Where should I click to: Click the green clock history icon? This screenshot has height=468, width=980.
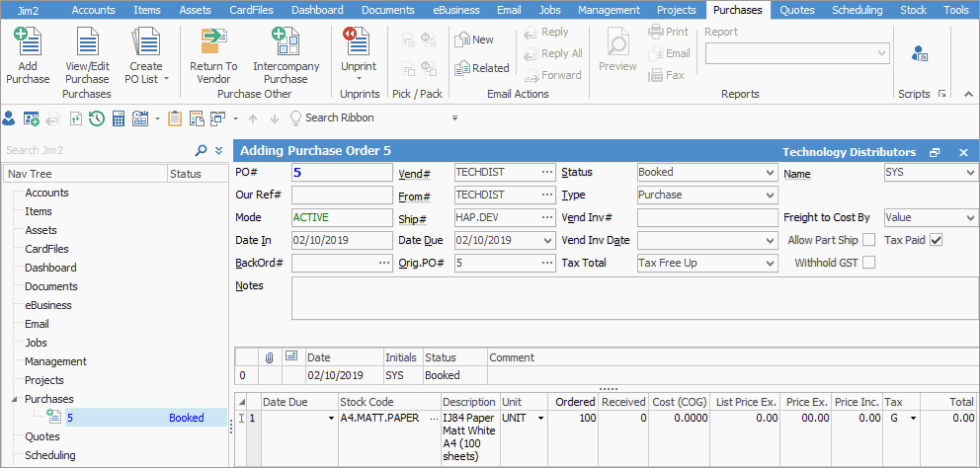97,118
